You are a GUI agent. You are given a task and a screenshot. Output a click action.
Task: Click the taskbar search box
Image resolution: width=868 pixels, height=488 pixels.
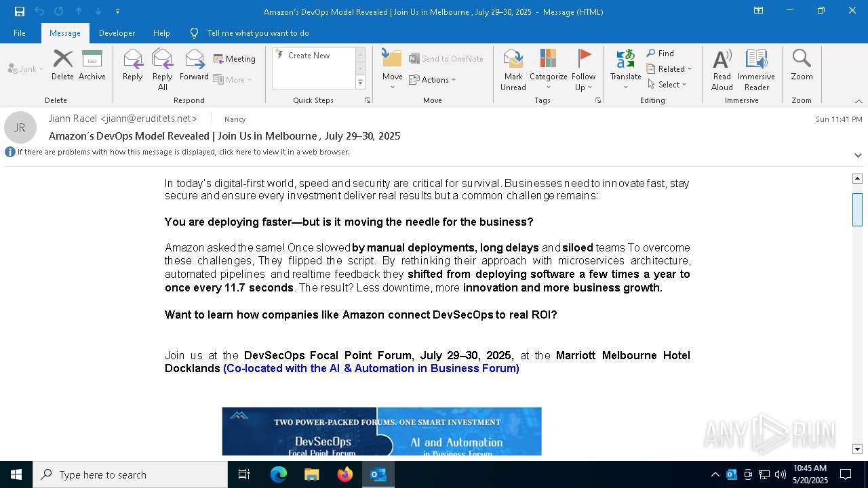(x=130, y=474)
